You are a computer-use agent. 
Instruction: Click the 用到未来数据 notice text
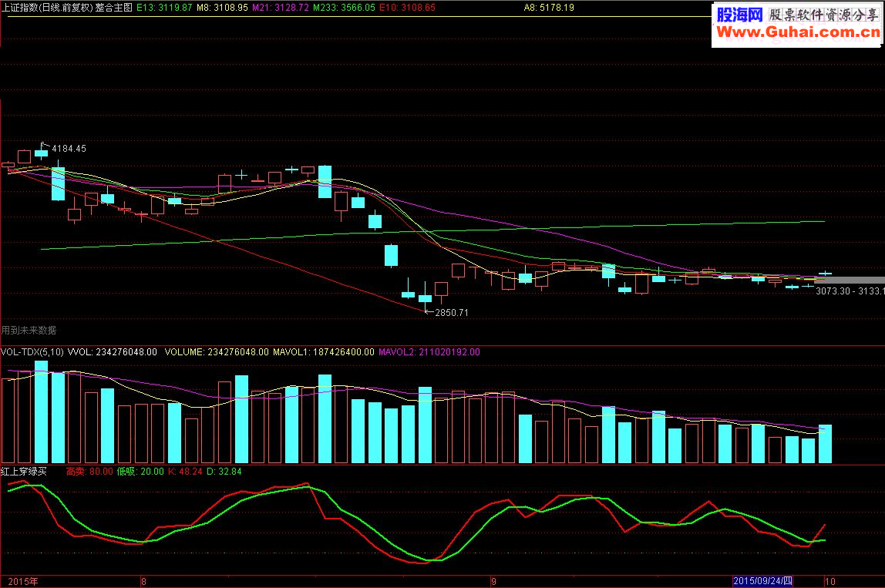29,330
